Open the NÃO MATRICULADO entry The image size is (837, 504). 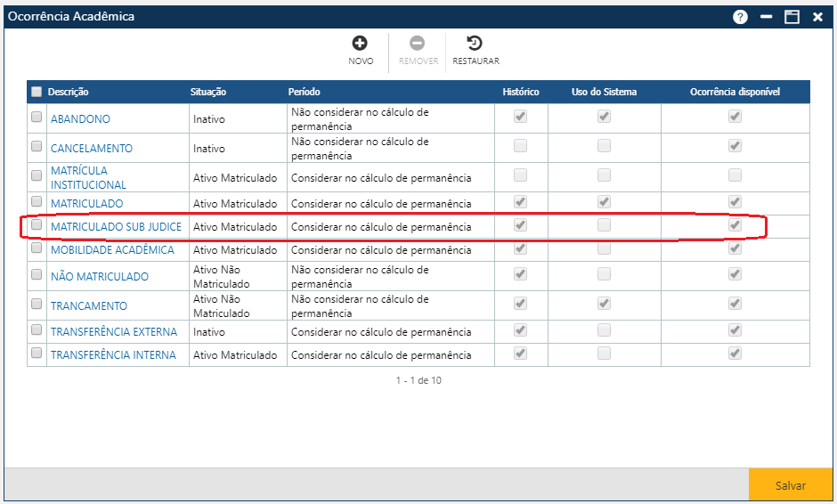tap(99, 277)
